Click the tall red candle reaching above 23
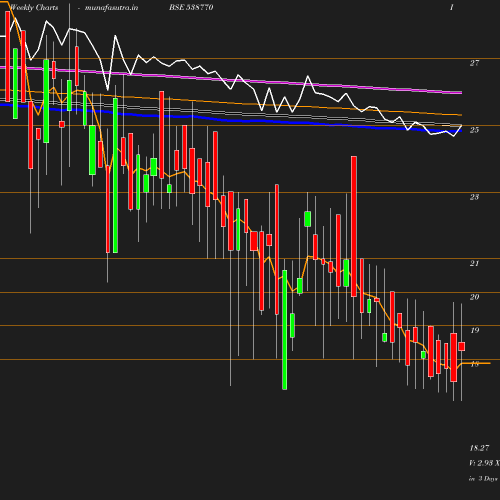Viewport: 500px width, 500px height. (x=354, y=226)
